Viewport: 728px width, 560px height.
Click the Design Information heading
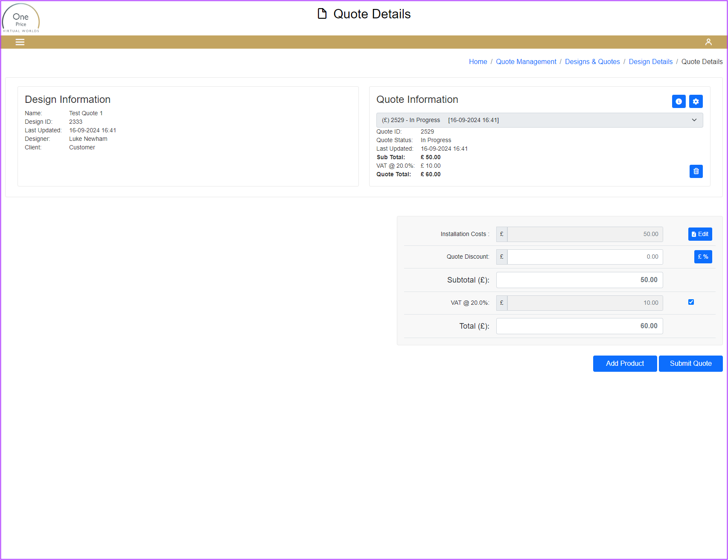point(67,99)
